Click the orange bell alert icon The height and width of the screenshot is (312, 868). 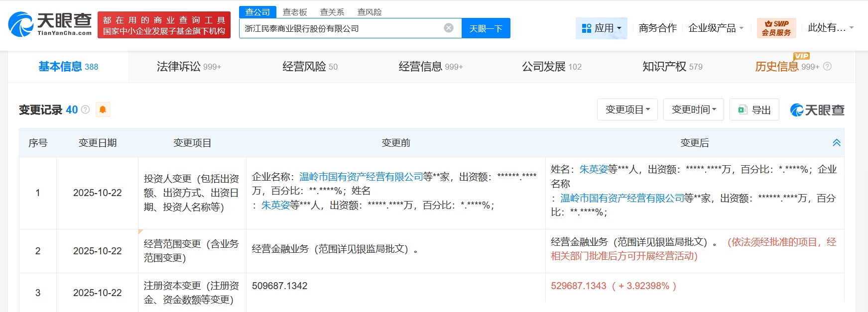pos(103,109)
